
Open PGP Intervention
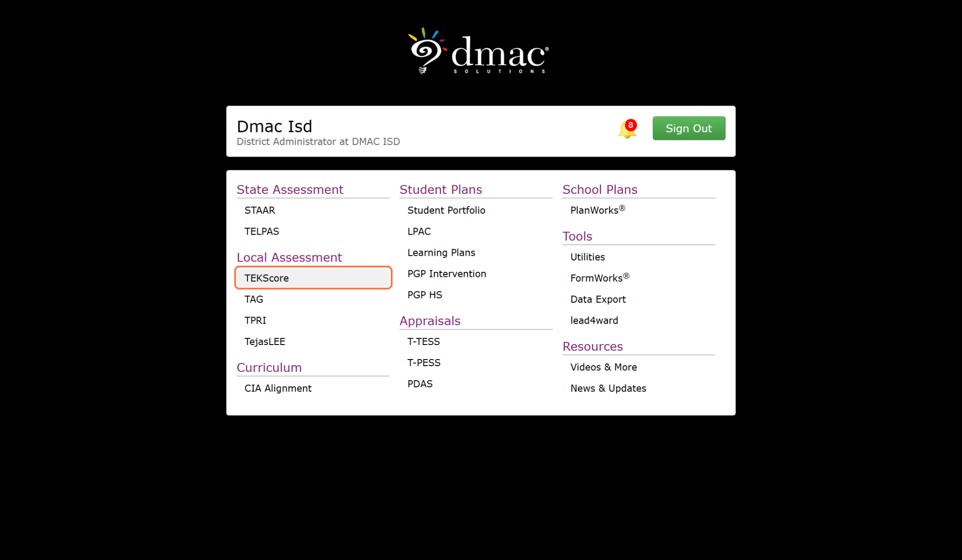(x=447, y=274)
